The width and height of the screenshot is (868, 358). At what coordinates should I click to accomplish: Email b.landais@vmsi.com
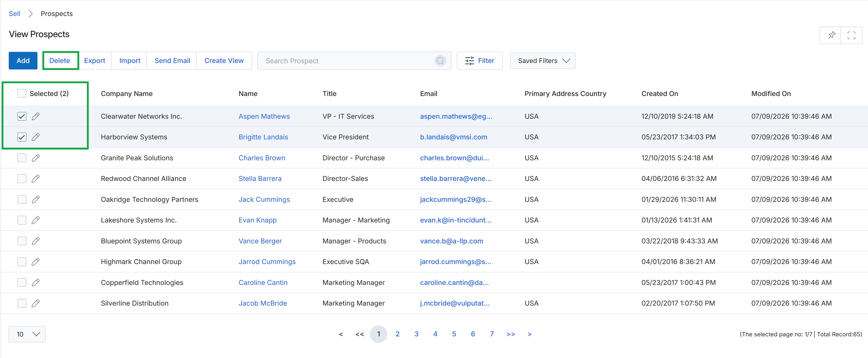tap(453, 137)
